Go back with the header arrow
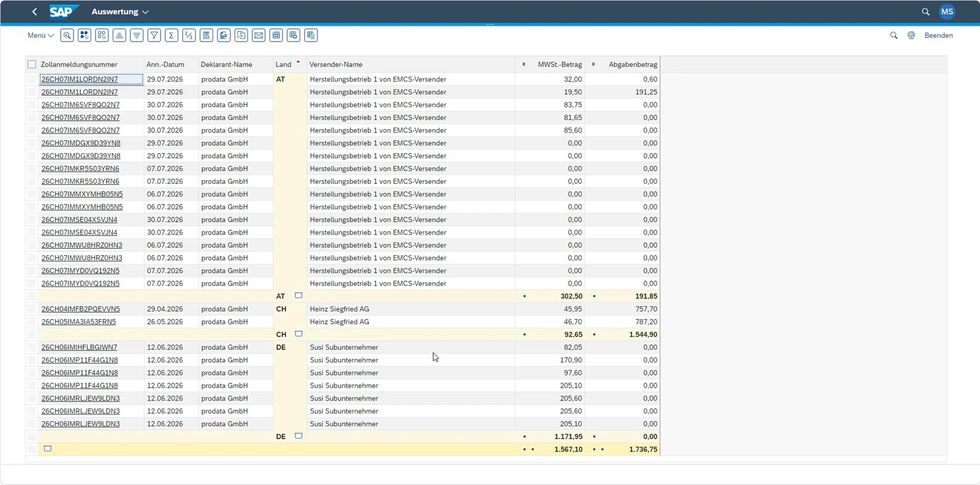Image resolution: width=980 pixels, height=485 pixels. pos(34,12)
